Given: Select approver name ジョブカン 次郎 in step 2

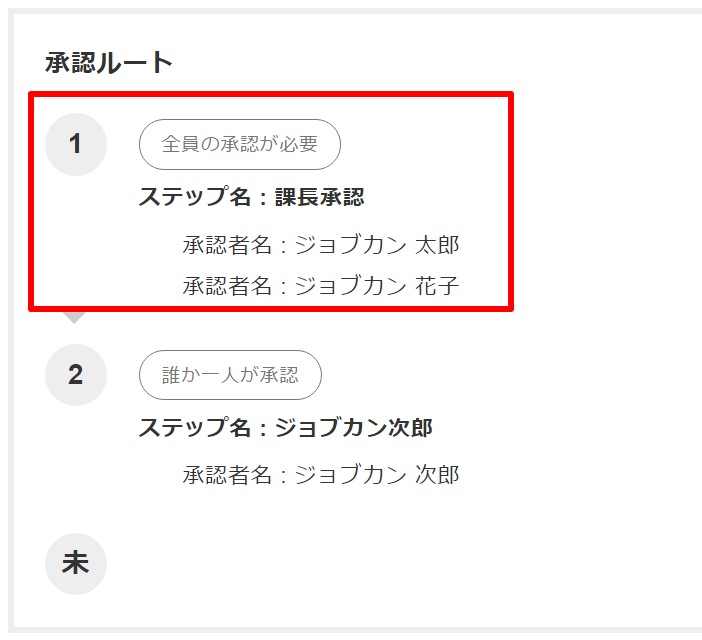Looking at the screenshot, I should (377, 475).
